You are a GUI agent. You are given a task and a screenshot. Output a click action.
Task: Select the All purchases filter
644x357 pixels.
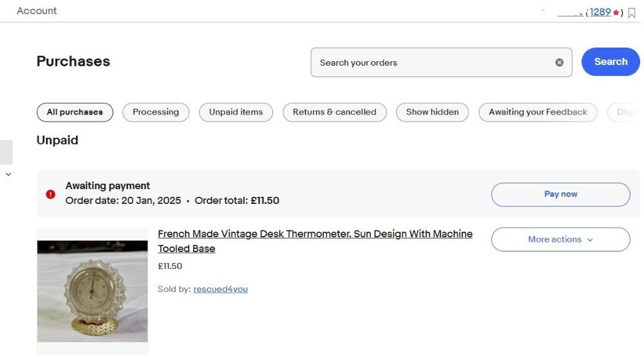(x=75, y=112)
